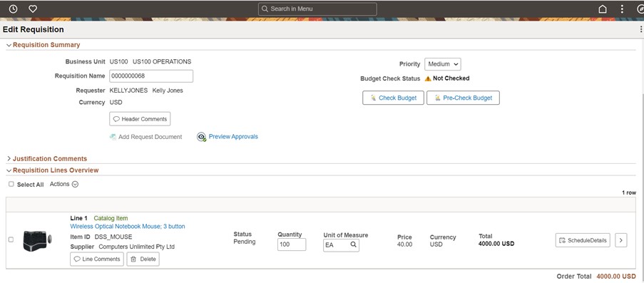Click the Budget Check warning triangle icon
Image resolution: width=644 pixels, height=283 pixels.
(x=428, y=78)
